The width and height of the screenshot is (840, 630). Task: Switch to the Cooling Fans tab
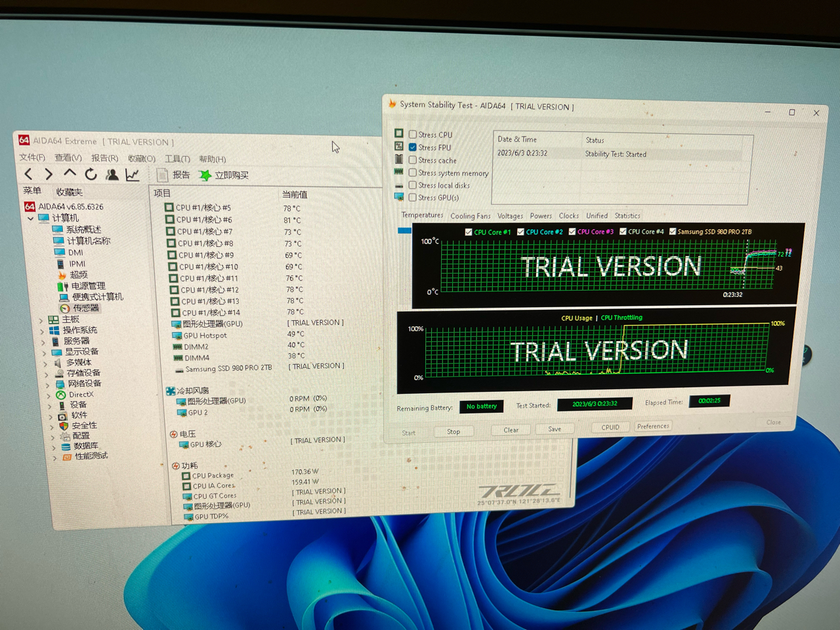[x=470, y=216]
